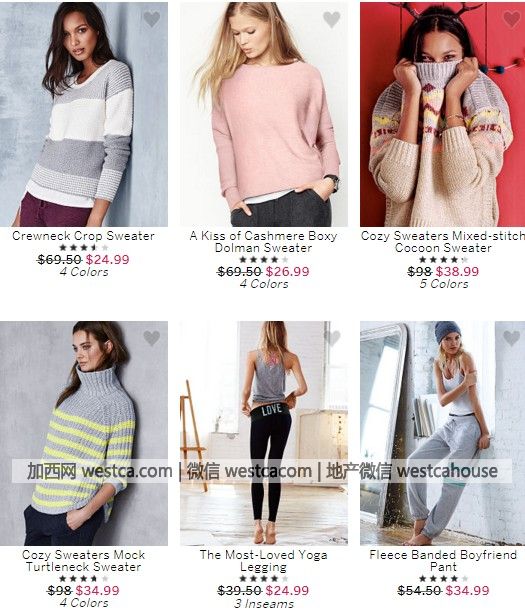Favorite the Crewneck Crop Sweater heart icon
The height and width of the screenshot is (612, 525).
[151, 19]
